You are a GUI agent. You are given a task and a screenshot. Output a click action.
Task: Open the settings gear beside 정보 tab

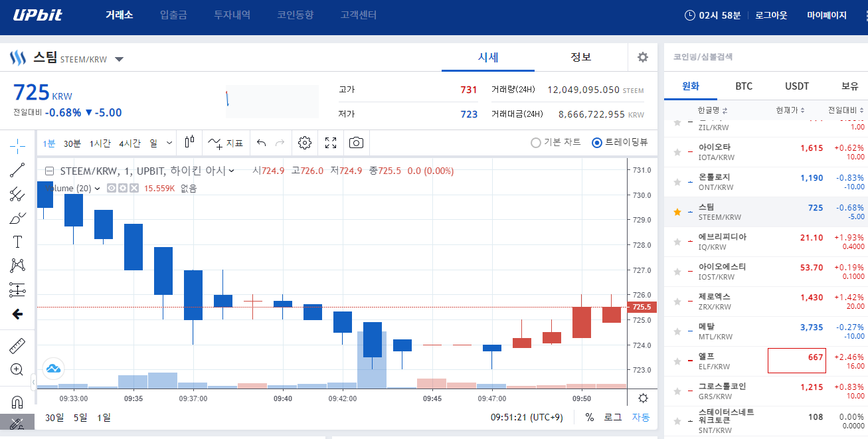click(x=642, y=57)
